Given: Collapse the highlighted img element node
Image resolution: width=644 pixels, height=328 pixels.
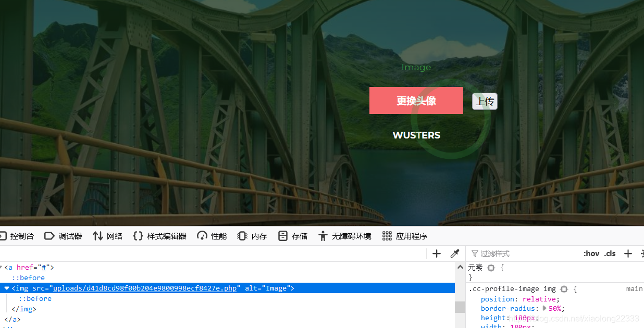Looking at the screenshot, I should click(x=7, y=287).
